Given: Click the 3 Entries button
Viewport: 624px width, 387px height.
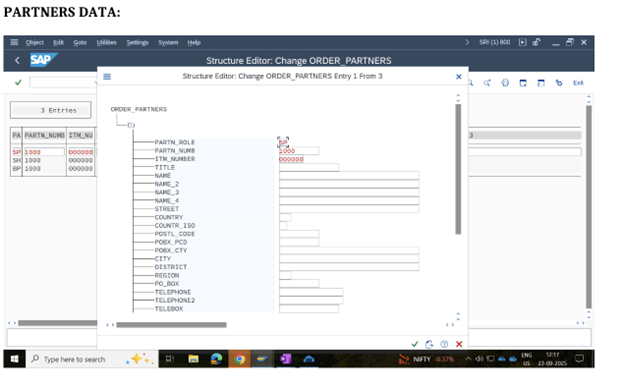Looking at the screenshot, I should pos(51,110).
